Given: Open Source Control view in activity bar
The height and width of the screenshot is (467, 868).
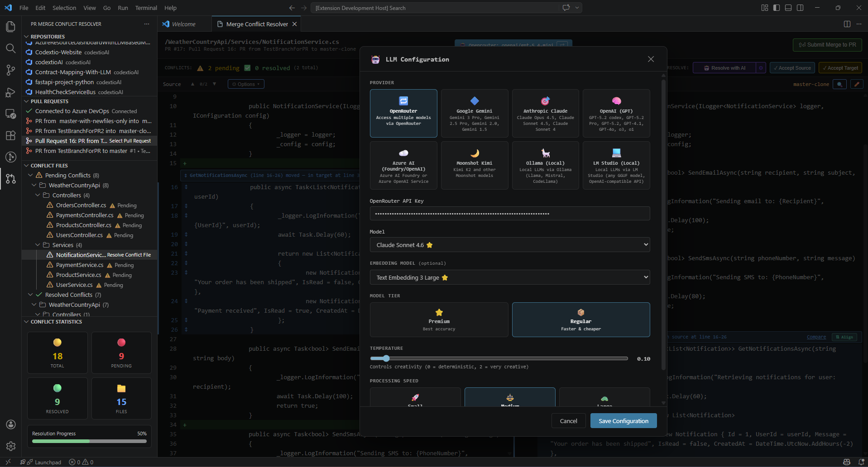Looking at the screenshot, I should click(x=10, y=70).
